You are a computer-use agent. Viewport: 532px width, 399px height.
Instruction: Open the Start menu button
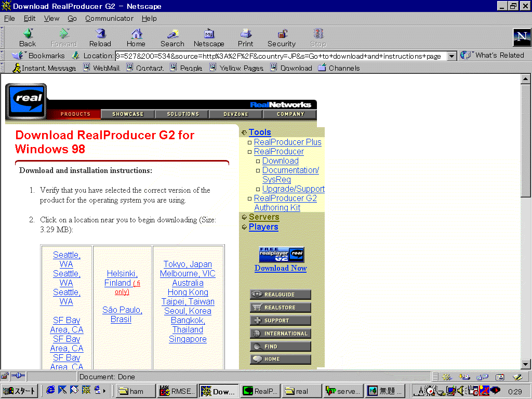[x=19, y=391]
